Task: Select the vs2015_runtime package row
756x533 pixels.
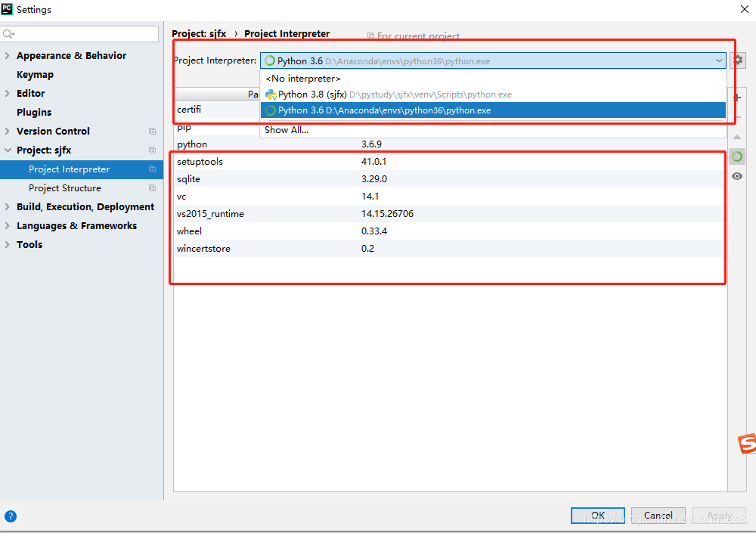Action: point(450,214)
